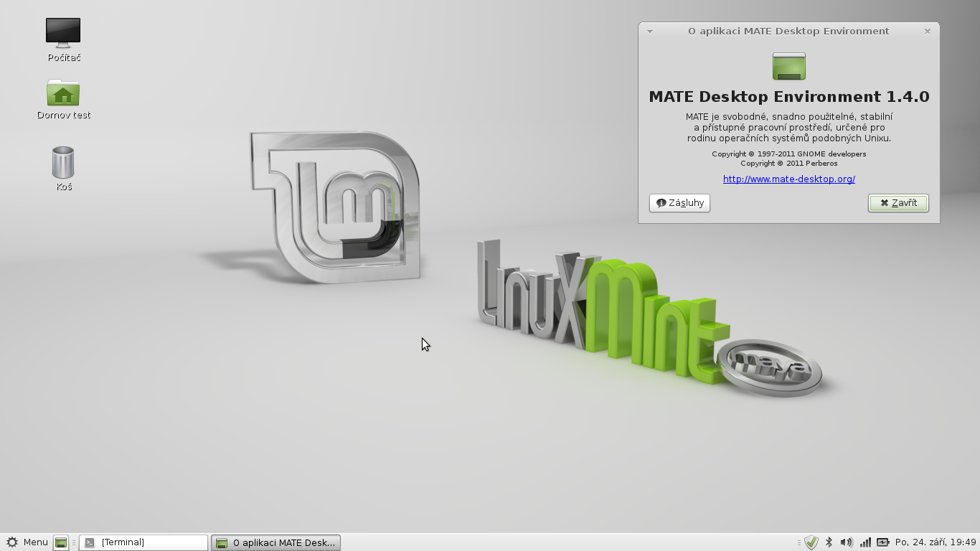This screenshot has width=980, height=551.
Task: Click the volume speaker tray icon
Action: point(847,542)
